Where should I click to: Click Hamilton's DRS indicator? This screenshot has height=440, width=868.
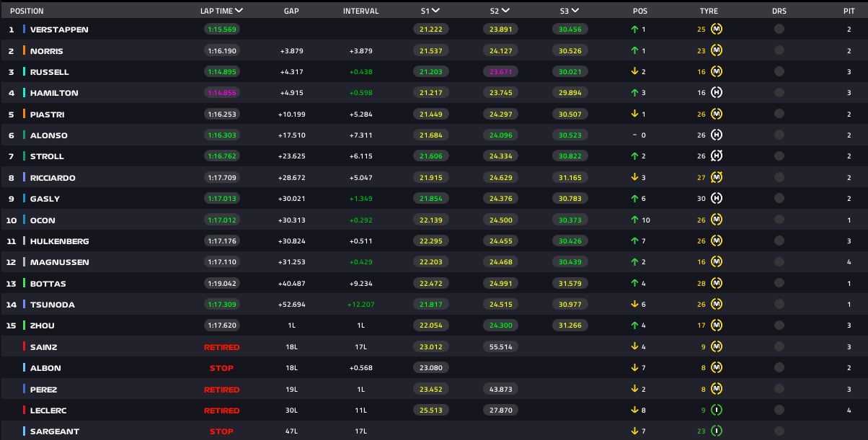(x=779, y=93)
